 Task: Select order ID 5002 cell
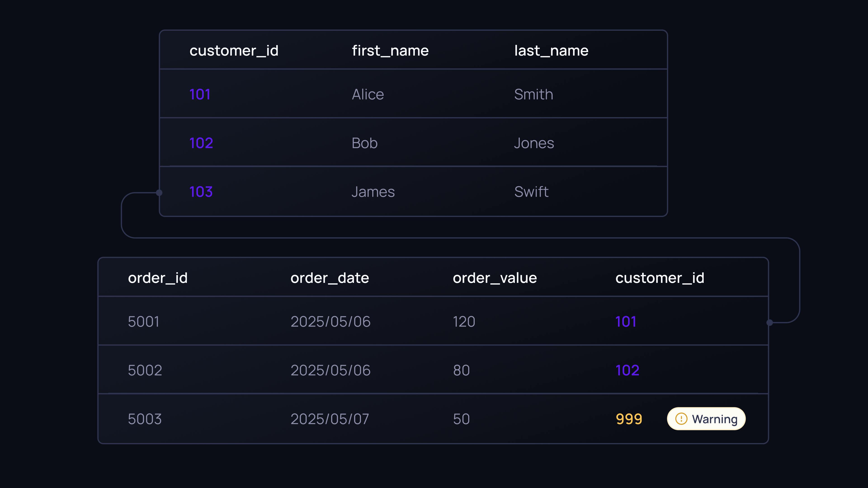[x=145, y=370]
